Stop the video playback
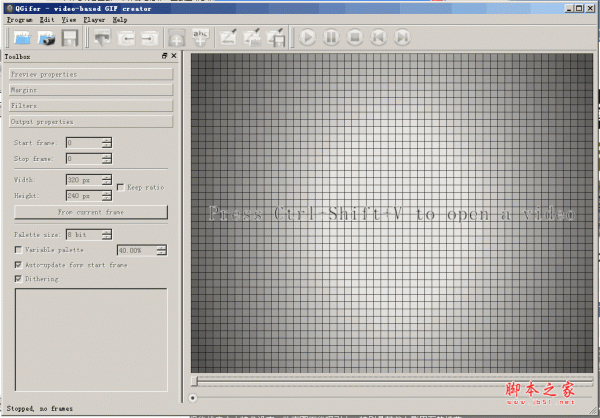Viewport: 600px width, 418px height. click(355, 37)
